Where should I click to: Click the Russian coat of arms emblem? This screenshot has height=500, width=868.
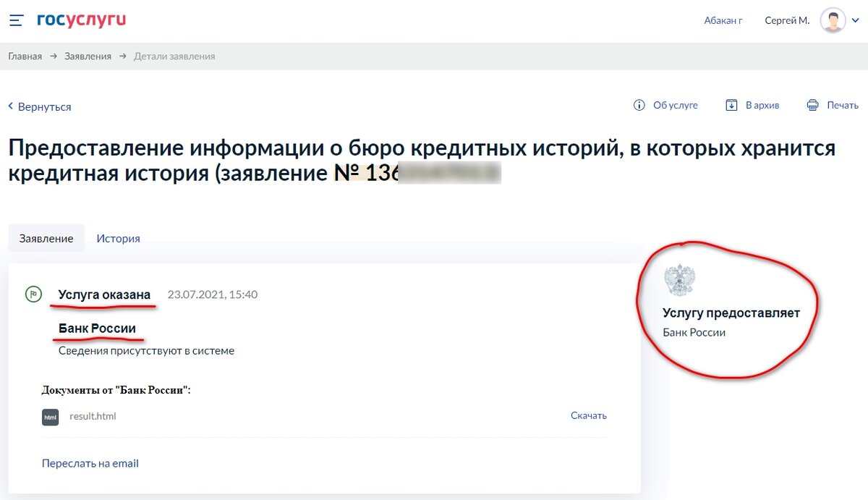pos(680,280)
